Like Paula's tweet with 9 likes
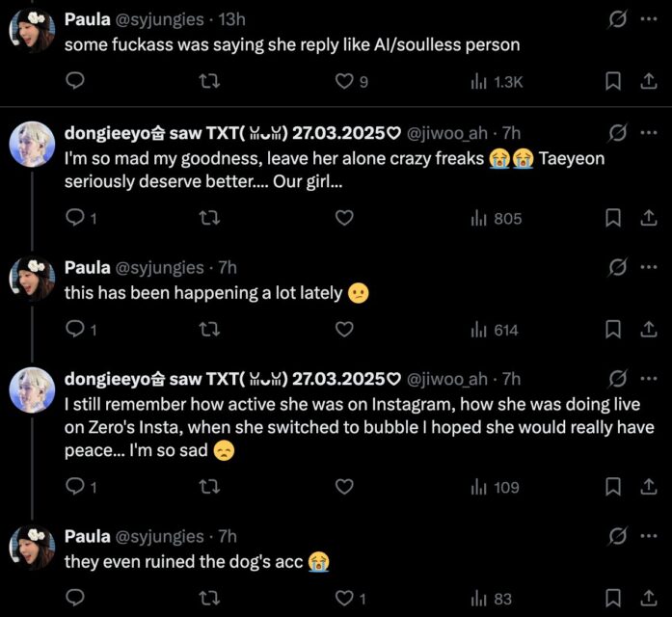672x617 pixels. [343, 82]
